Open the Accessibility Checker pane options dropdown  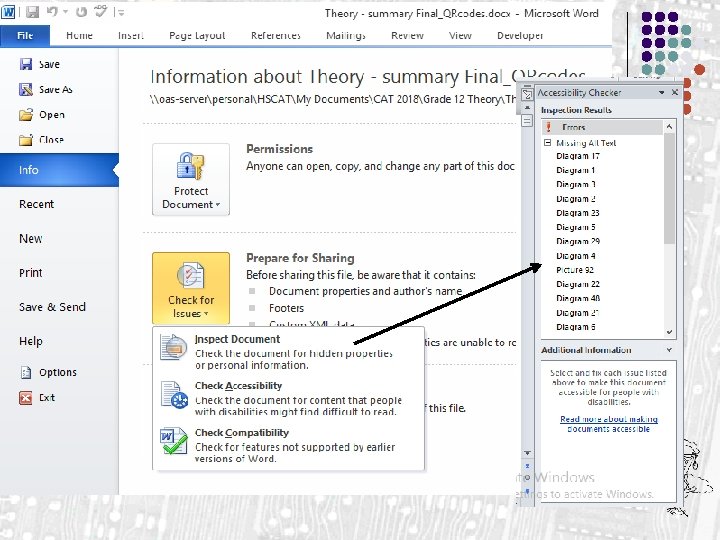tap(661, 92)
